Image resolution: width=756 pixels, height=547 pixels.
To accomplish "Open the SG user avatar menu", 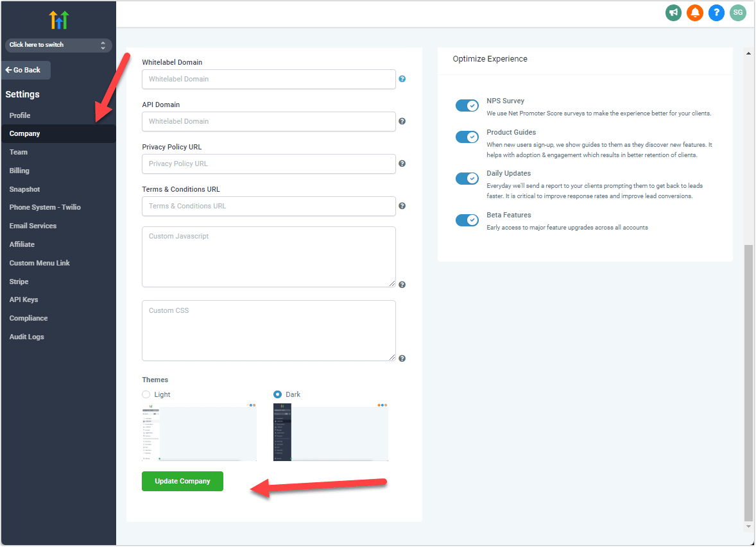I will coord(738,12).
